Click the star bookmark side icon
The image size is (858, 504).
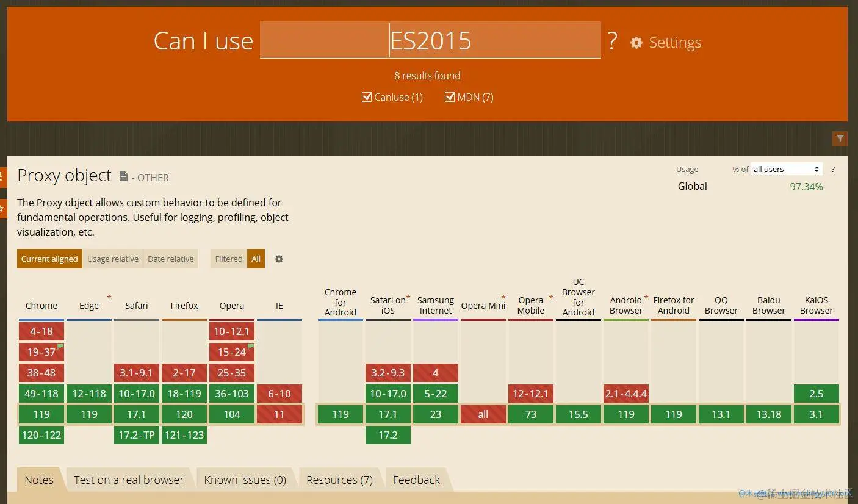click(x=2, y=208)
